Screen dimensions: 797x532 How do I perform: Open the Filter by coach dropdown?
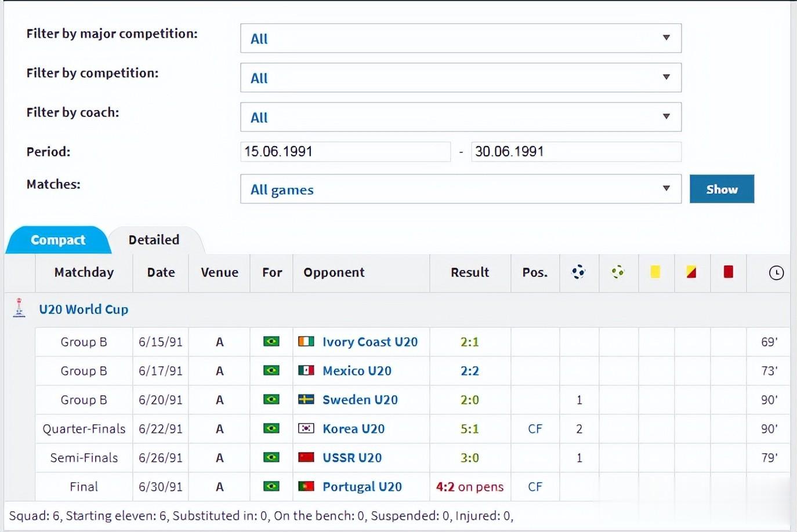point(461,117)
